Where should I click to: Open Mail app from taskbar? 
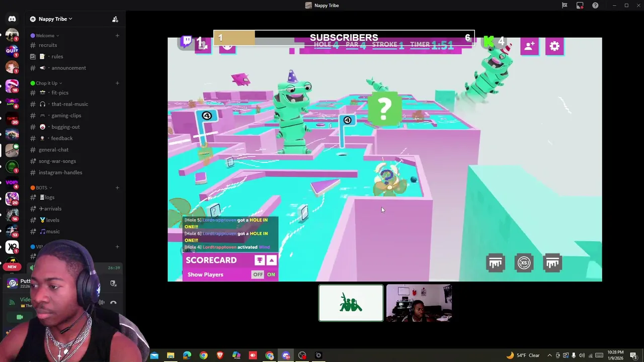154,355
